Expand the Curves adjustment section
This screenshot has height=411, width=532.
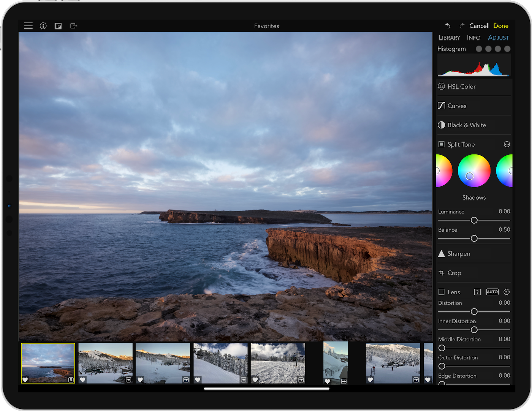457,106
